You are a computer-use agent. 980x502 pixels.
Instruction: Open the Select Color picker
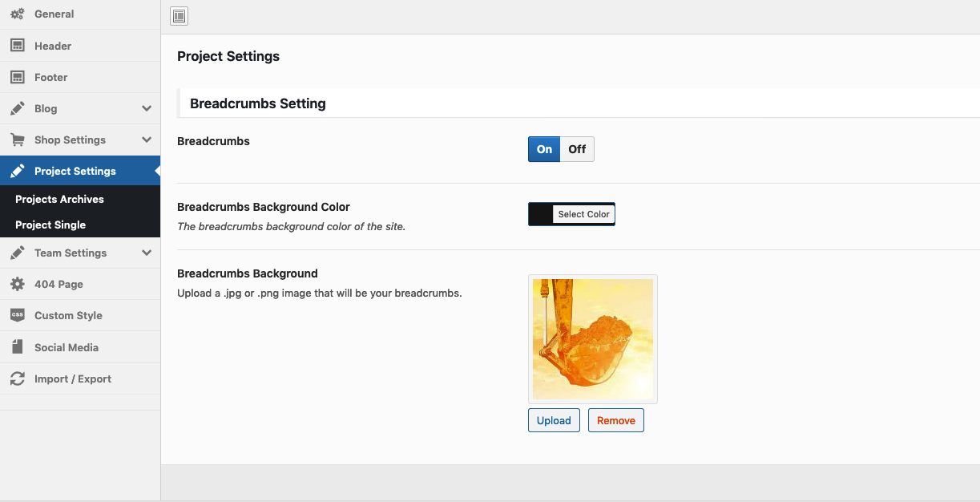583,214
